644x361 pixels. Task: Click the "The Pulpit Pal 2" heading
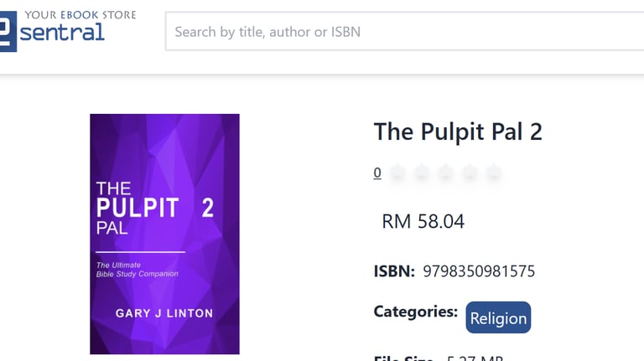click(x=458, y=132)
